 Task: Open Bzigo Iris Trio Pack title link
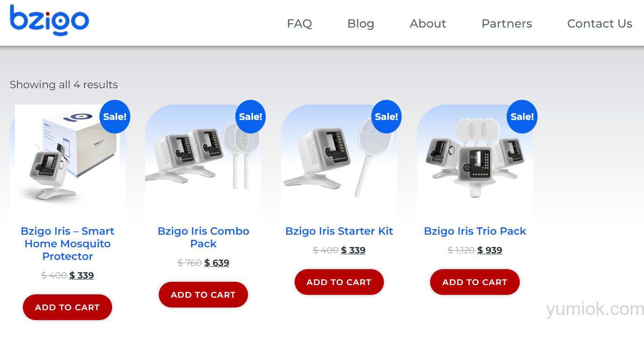click(x=475, y=231)
